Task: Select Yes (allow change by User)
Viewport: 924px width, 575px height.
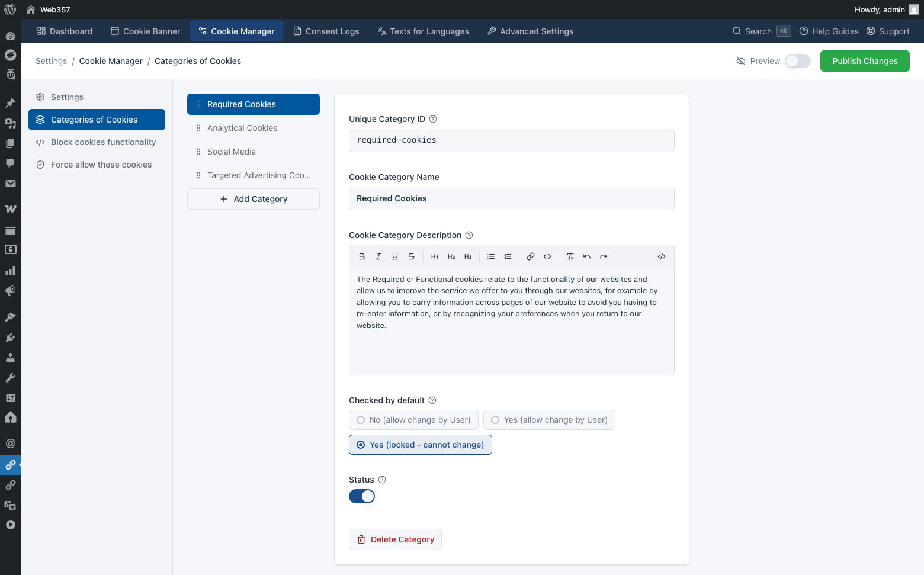Action: [549, 420]
